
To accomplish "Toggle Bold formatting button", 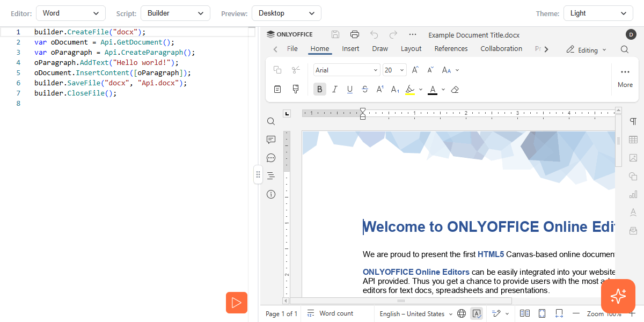I will (320, 90).
